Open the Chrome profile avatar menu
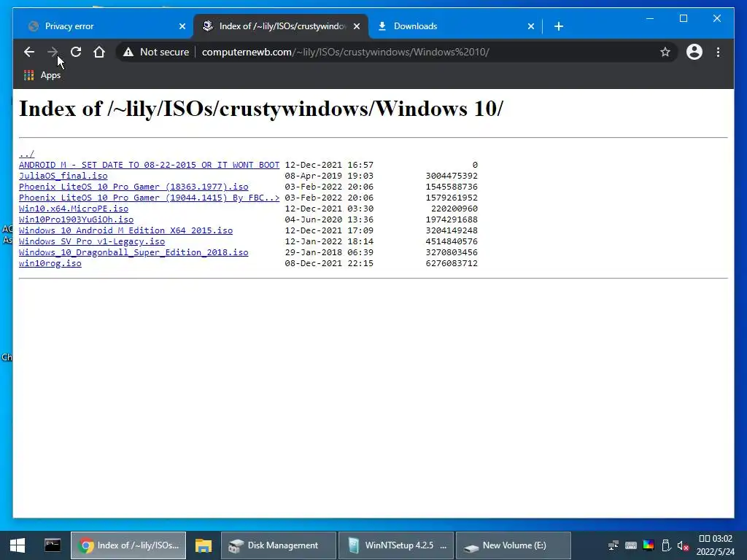 click(694, 52)
